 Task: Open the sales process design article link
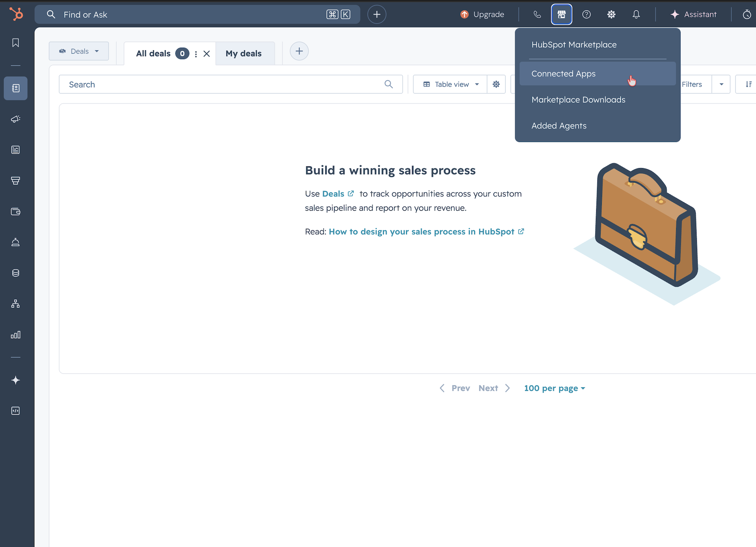pos(426,232)
